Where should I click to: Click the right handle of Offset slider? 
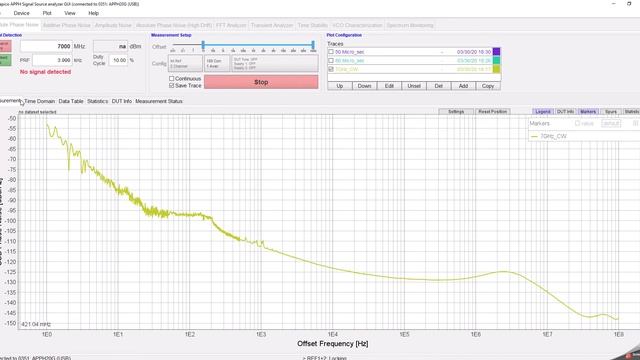tap(313, 44)
